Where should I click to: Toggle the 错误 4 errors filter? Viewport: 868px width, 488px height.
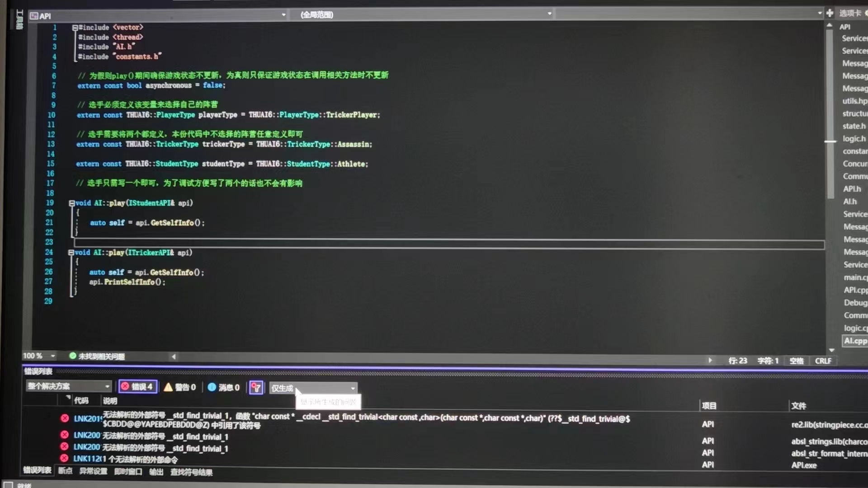tap(137, 387)
